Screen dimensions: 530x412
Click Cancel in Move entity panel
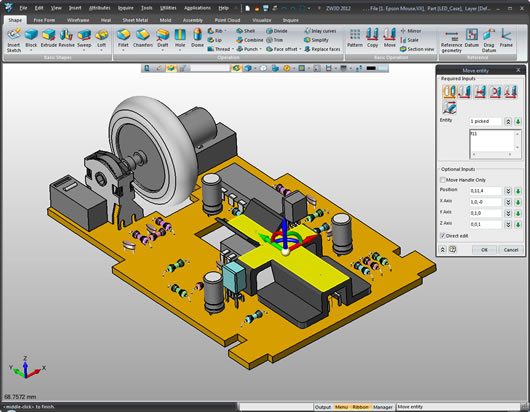tap(511, 250)
